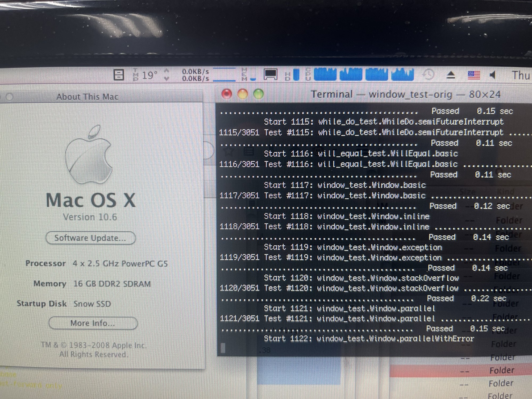
Task: Click the Software Update button
Action: tap(91, 238)
